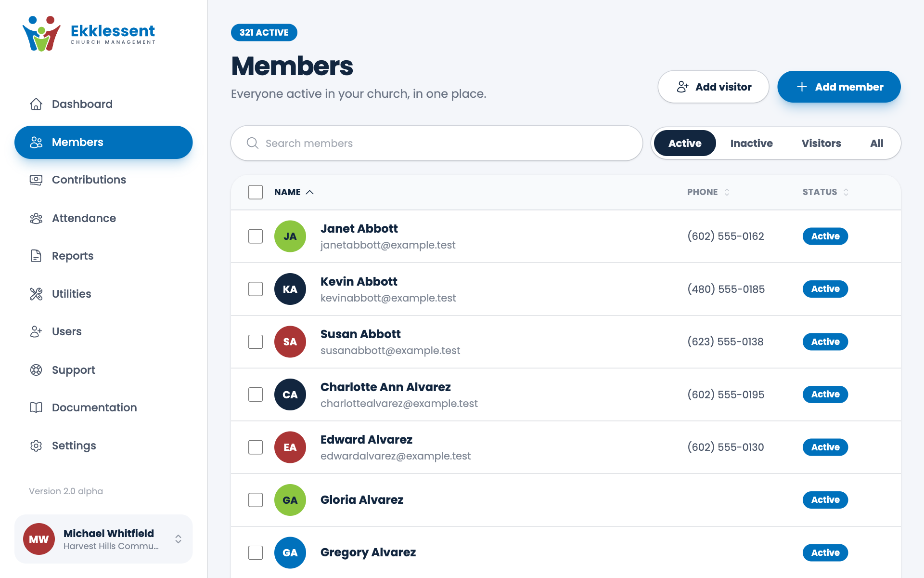Click the Utilities tools icon
Image resolution: width=924 pixels, height=578 pixels.
[36, 294]
